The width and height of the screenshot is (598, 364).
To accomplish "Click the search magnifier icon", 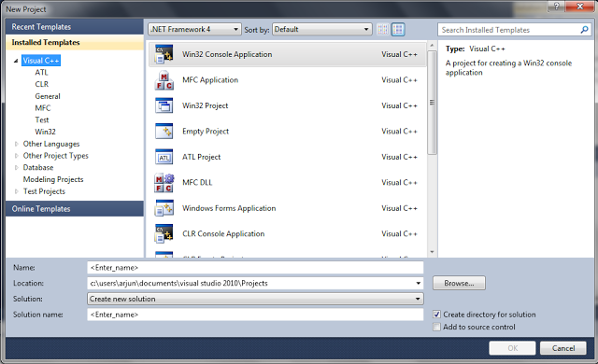I will (584, 30).
